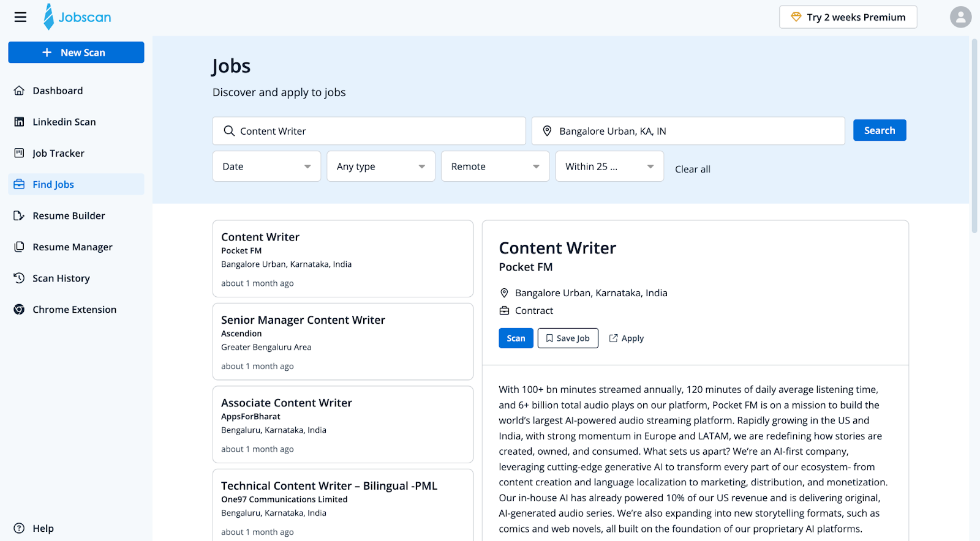Click the LinkedIn Scan icon
Viewport: 980px width, 541px height.
point(19,122)
